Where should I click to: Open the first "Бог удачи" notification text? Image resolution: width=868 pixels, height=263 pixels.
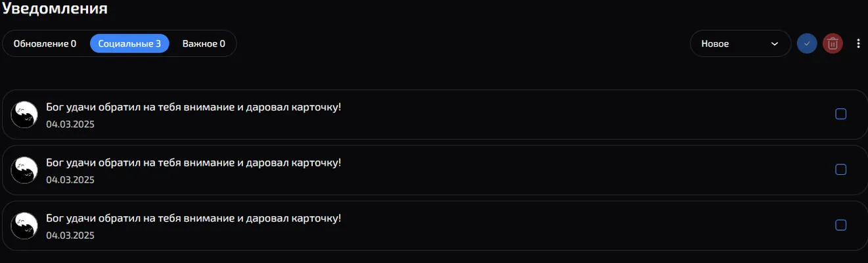point(193,107)
